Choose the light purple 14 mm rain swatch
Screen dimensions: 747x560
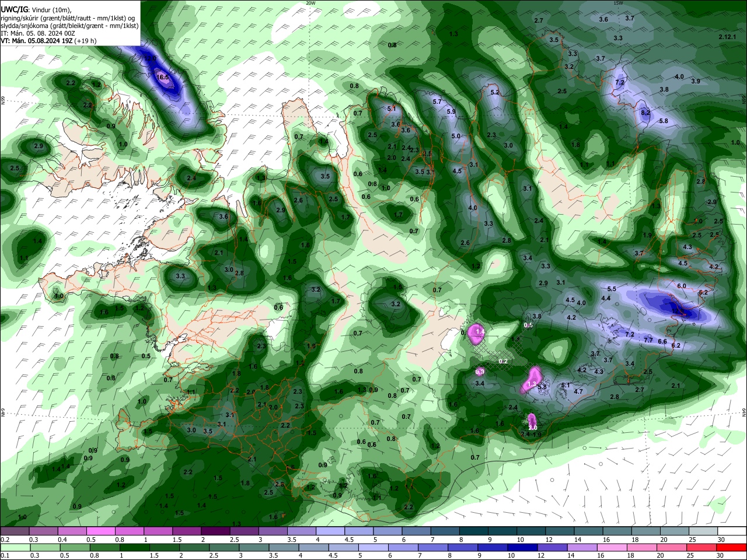coord(582,547)
